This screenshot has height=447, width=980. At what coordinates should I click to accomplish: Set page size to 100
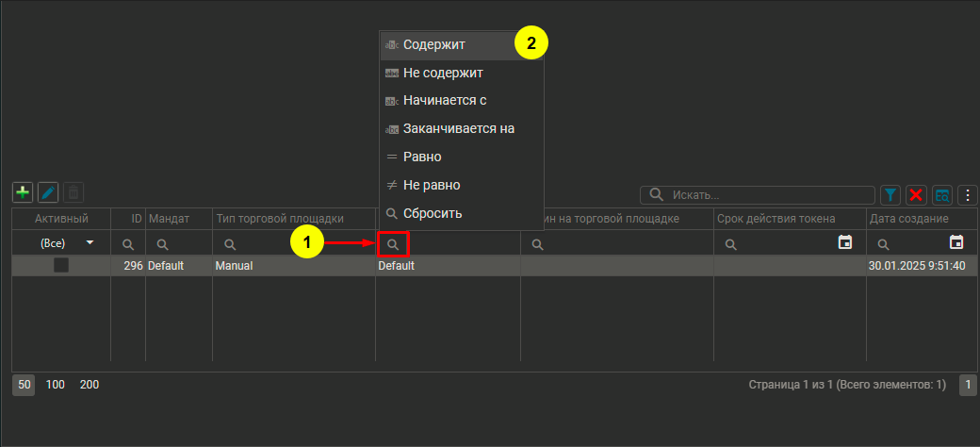56,385
